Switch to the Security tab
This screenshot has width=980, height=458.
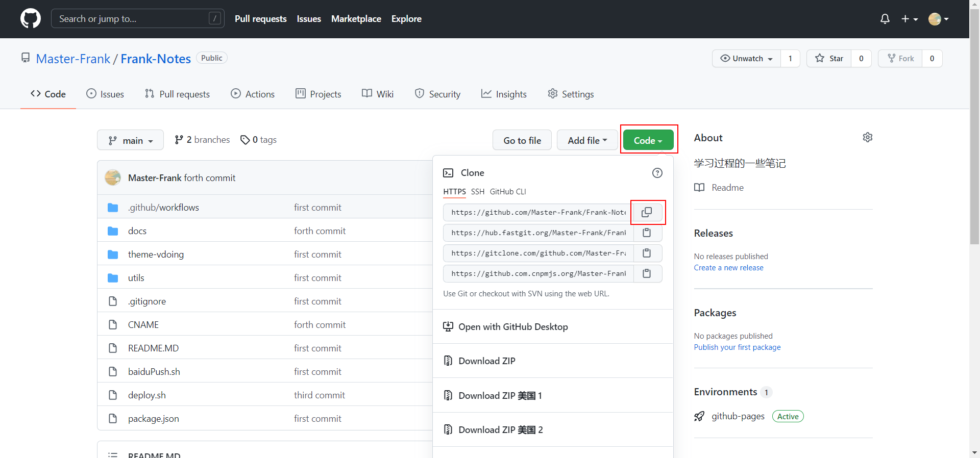(437, 94)
